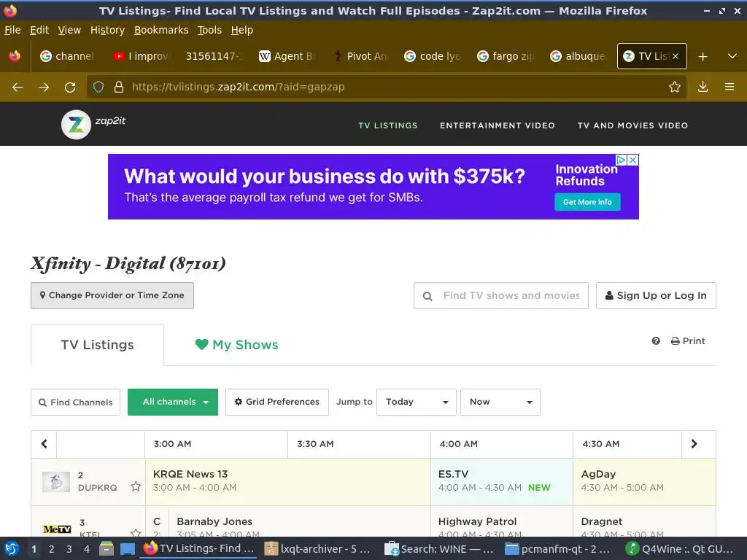
Task: Open the Firefox hamburger menu
Action: point(729,87)
